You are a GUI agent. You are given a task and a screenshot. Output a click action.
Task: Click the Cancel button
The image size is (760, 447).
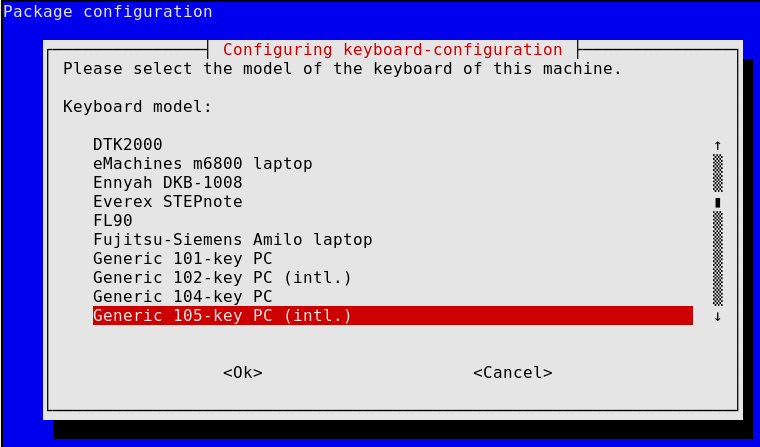pyautogui.click(x=513, y=372)
